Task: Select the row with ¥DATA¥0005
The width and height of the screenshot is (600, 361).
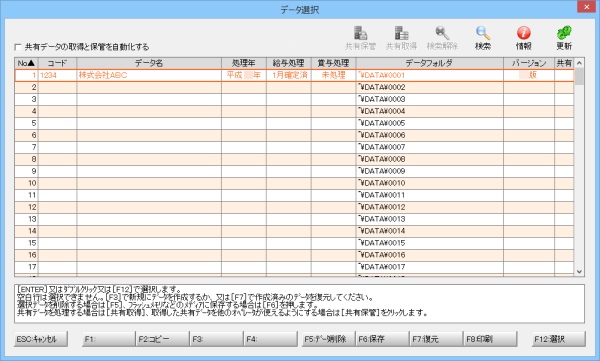Action: coord(294,123)
